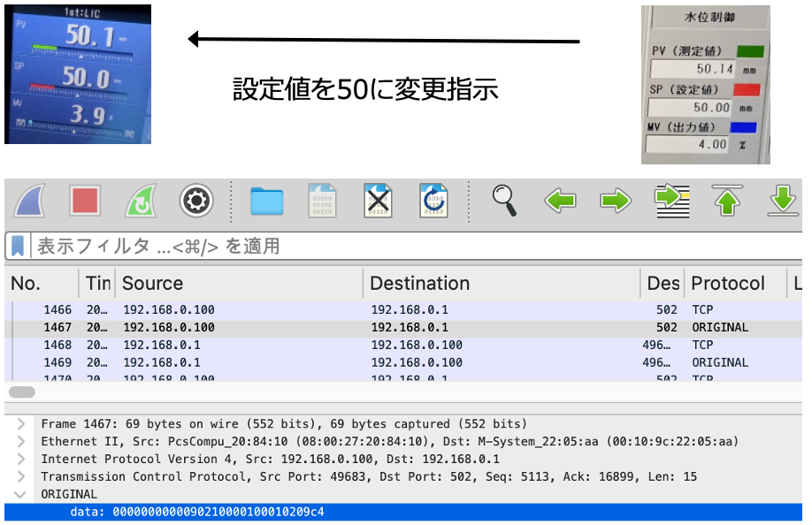
Task: Collapse the ORIGINAL protocol section
Action: coord(21,495)
